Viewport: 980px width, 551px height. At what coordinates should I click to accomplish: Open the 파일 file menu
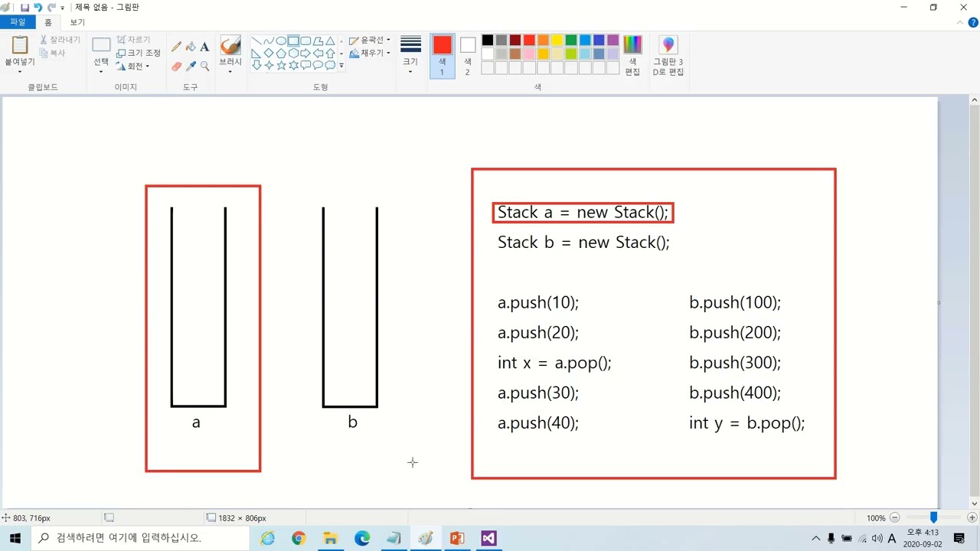(x=18, y=22)
